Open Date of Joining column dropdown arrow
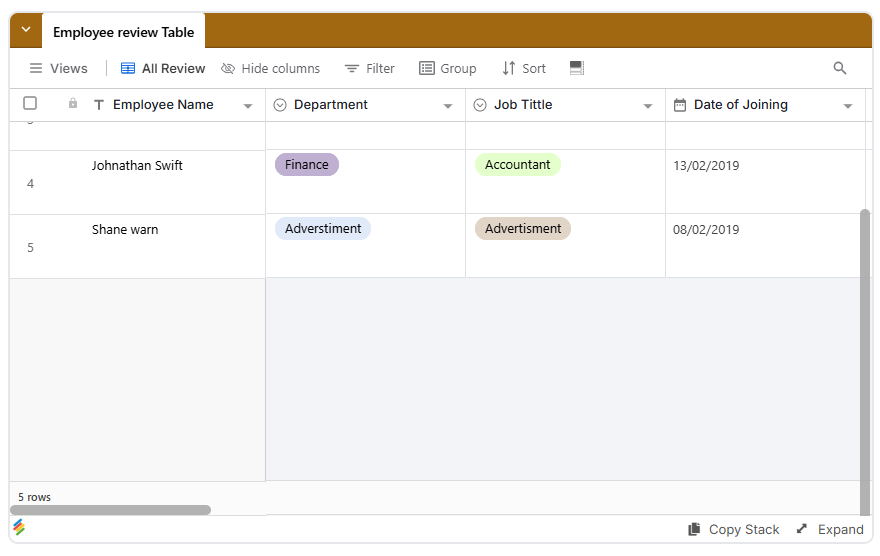 (847, 105)
